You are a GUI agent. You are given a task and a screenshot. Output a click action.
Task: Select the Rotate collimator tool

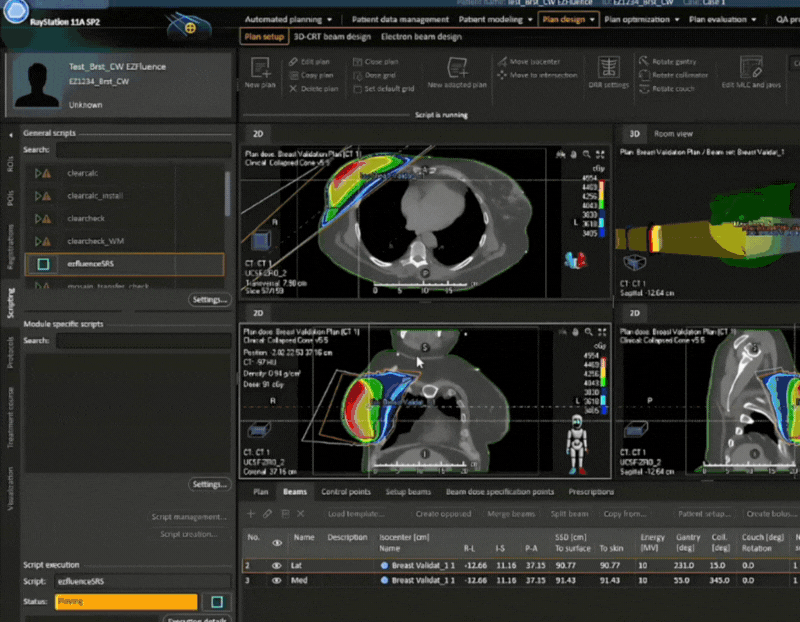673,75
